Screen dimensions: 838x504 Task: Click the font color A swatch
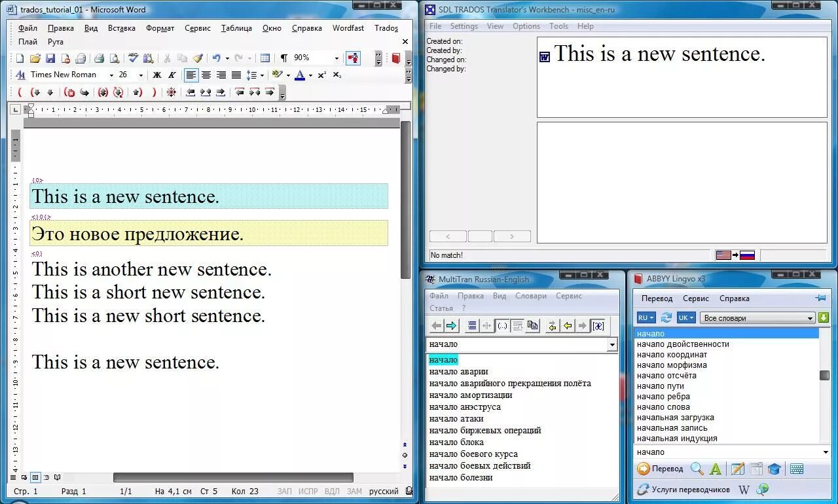pos(300,75)
